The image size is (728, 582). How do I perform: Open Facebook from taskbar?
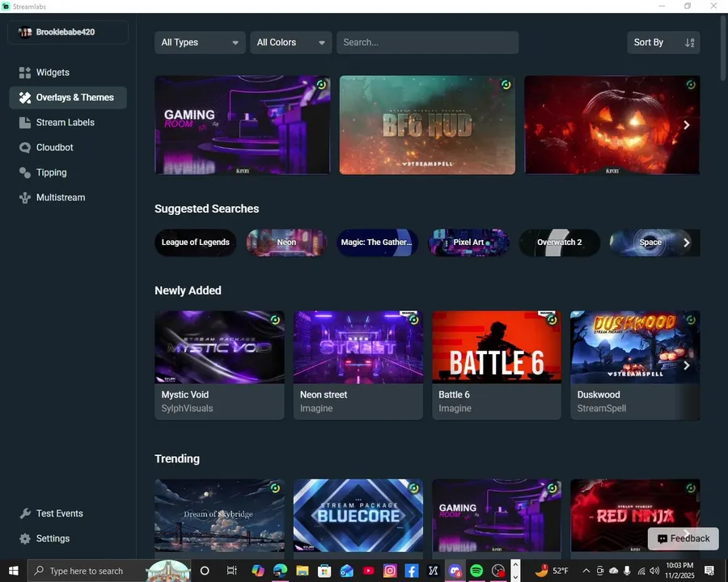click(412, 571)
